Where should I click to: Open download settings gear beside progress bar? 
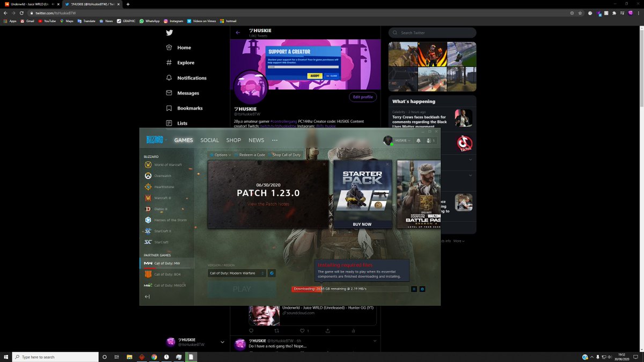coord(422,289)
